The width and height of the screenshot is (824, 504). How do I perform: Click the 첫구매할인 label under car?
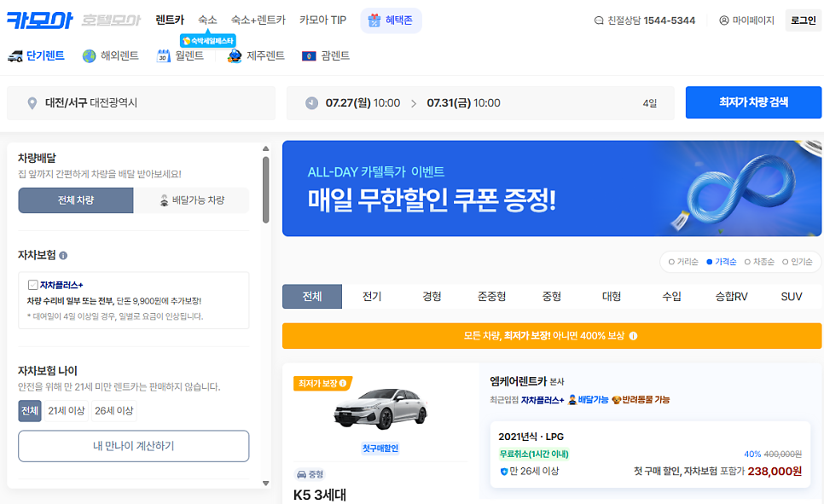coord(380,449)
